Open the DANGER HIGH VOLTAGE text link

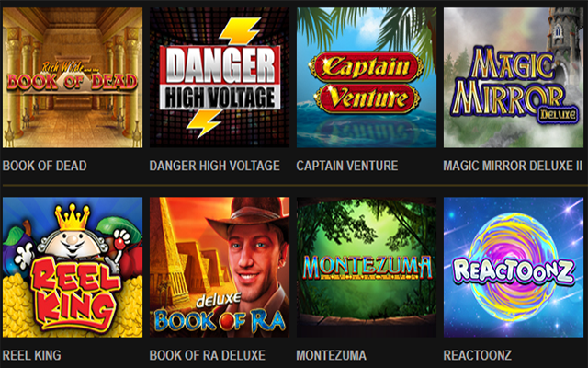point(214,166)
